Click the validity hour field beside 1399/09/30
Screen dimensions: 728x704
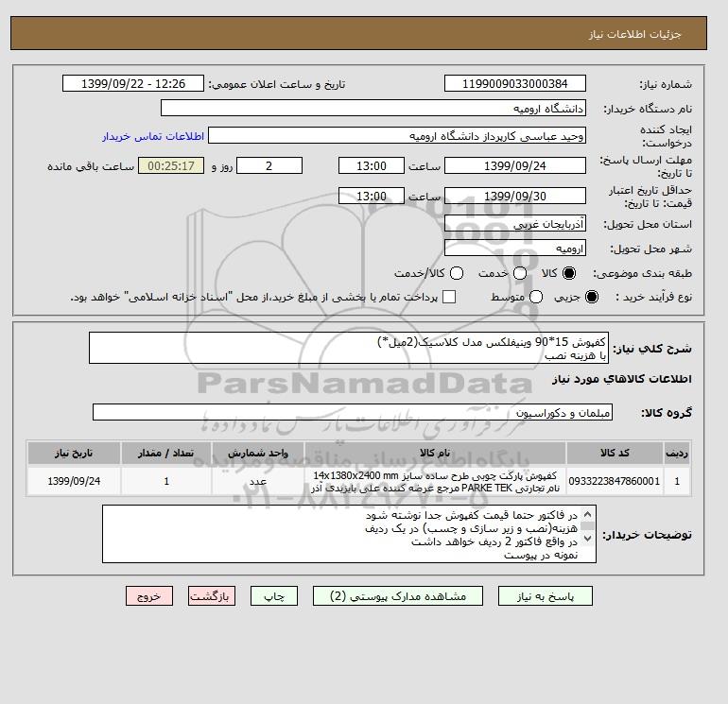372,196
